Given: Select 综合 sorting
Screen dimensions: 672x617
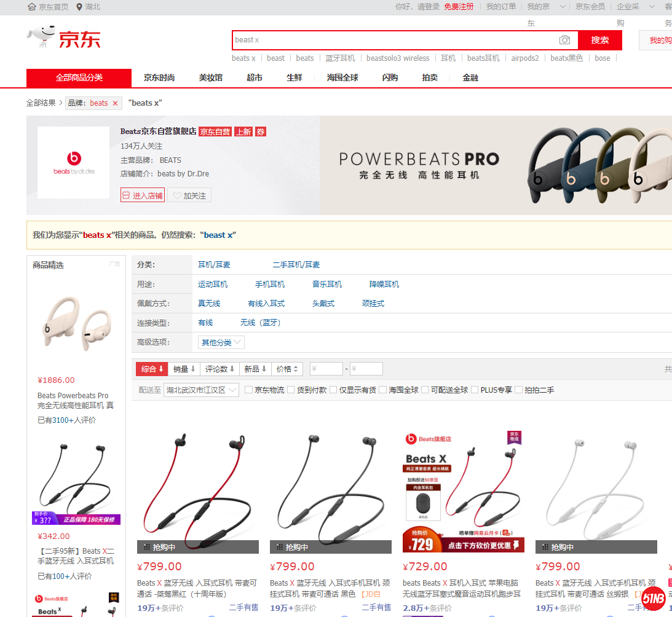Looking at the screenshot, I should [152, 369].
